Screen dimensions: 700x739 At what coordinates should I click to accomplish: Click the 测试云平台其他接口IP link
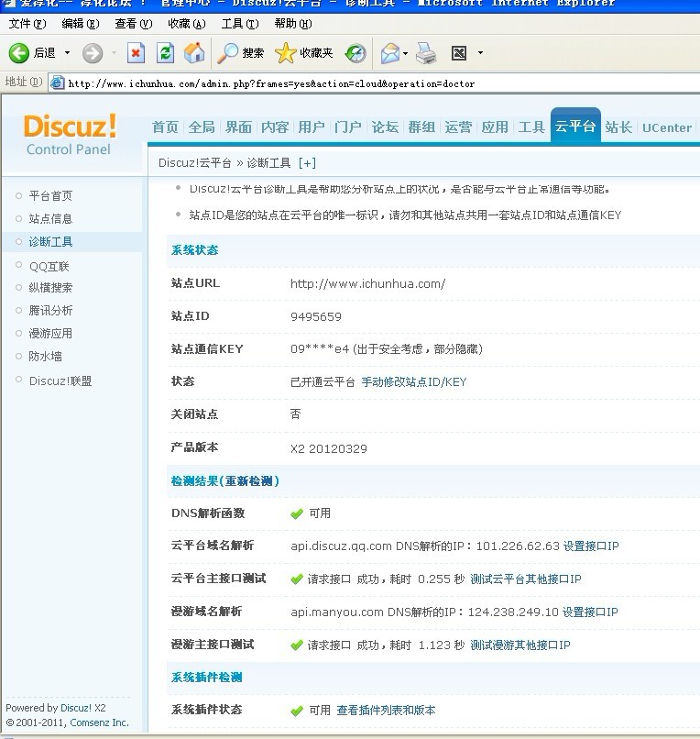(x=526, y=579)
